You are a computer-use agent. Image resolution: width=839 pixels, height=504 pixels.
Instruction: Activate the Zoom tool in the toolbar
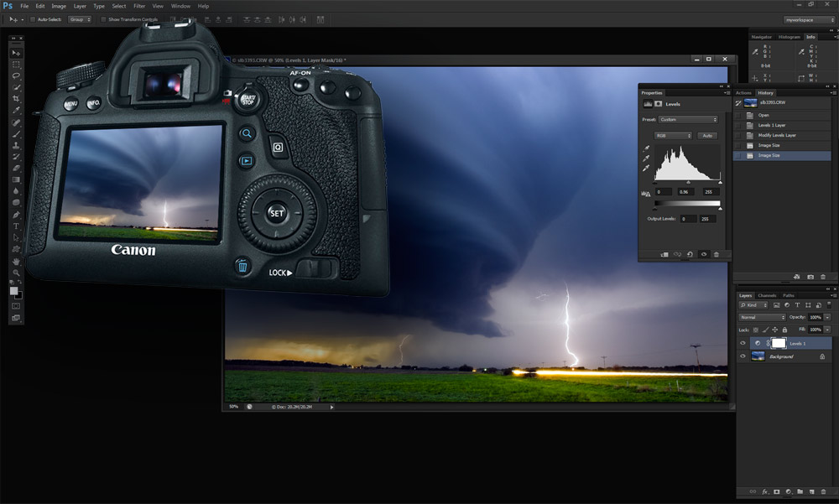click(16, 273)
